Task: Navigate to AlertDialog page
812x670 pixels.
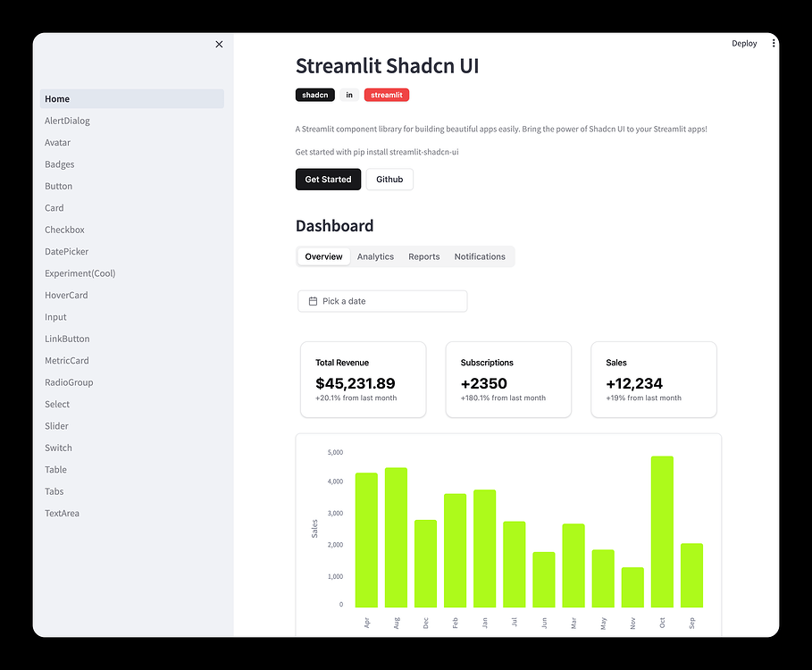Action: 132,121
